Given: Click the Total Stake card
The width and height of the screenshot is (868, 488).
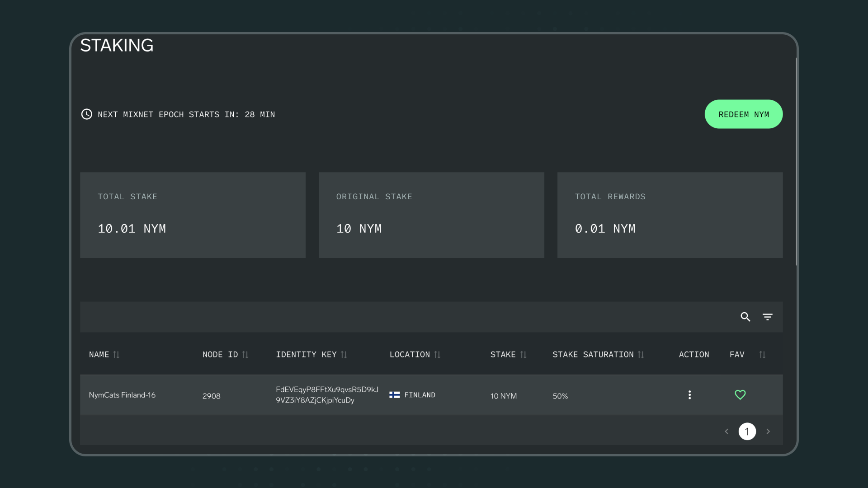Looking at the screenshot, I should pos(193,215).
